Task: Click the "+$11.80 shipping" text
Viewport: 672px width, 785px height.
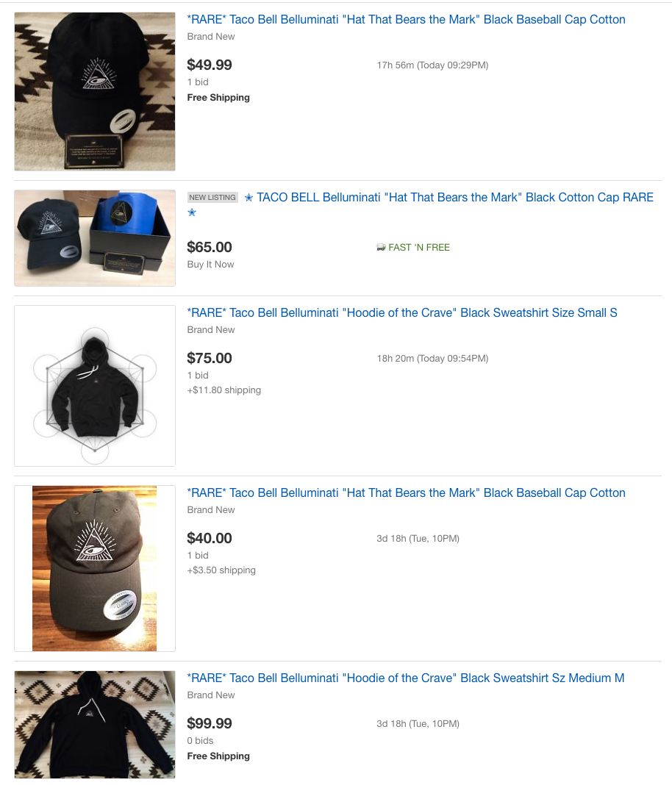Action: (224, 390)
